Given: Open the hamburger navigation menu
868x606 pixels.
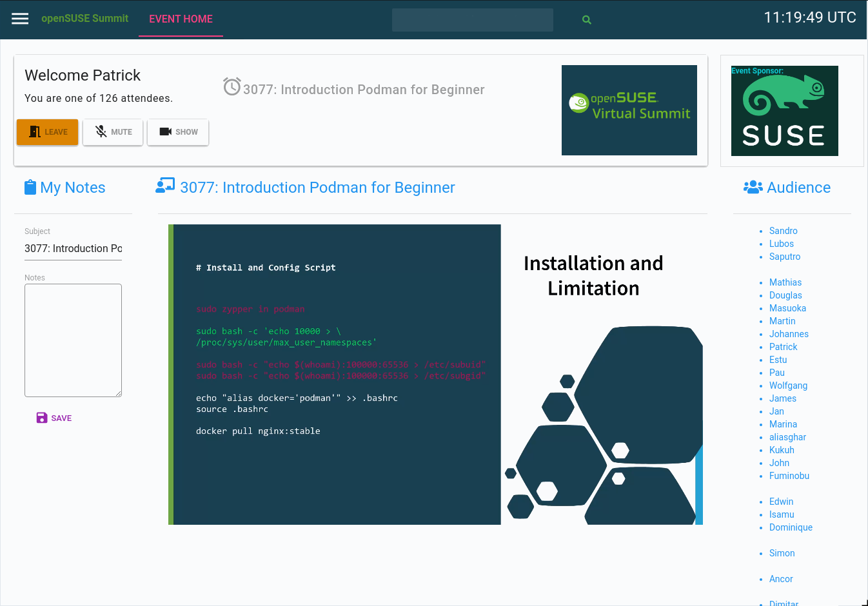Looking at the screenshot, I should point(20,19).
